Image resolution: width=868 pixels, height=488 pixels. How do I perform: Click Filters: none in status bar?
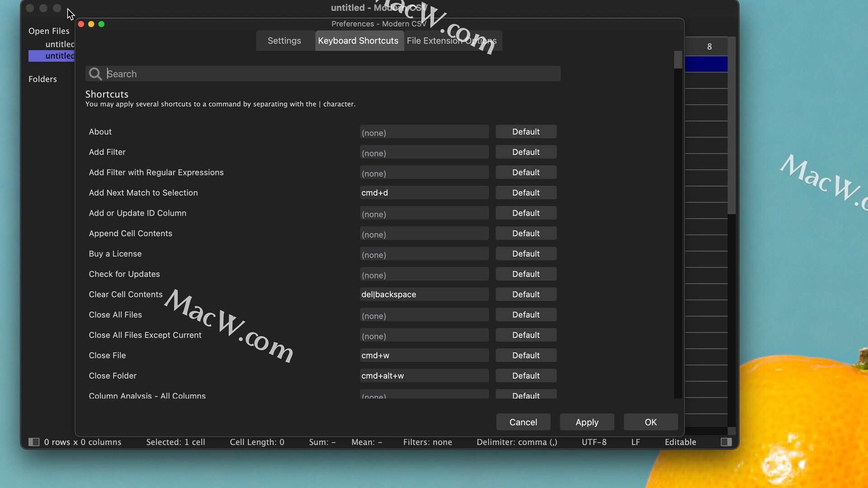point(427,442)
